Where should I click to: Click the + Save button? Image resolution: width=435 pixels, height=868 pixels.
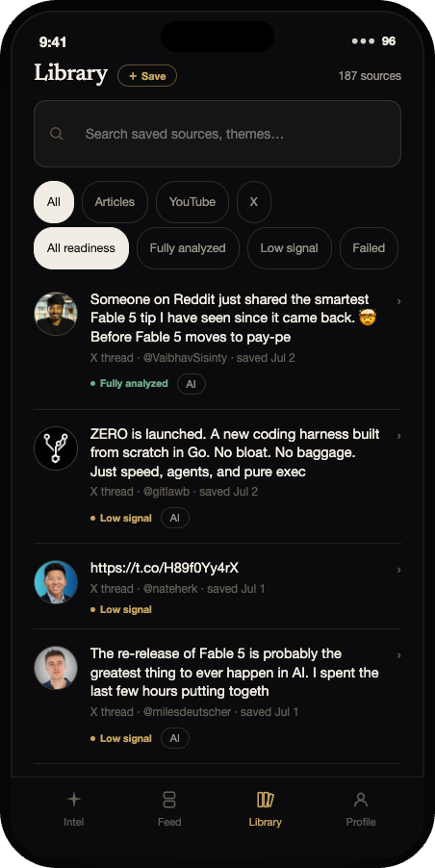147,76
